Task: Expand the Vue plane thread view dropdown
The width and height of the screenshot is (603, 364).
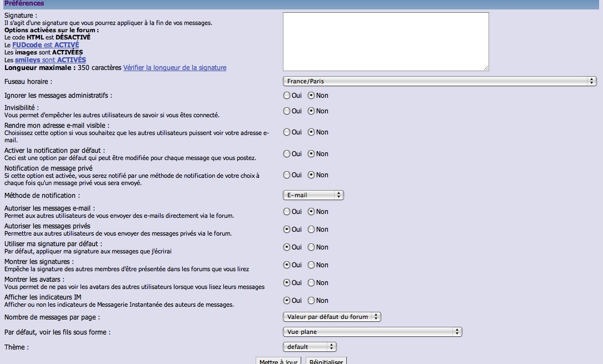Action: pos(372,332)
